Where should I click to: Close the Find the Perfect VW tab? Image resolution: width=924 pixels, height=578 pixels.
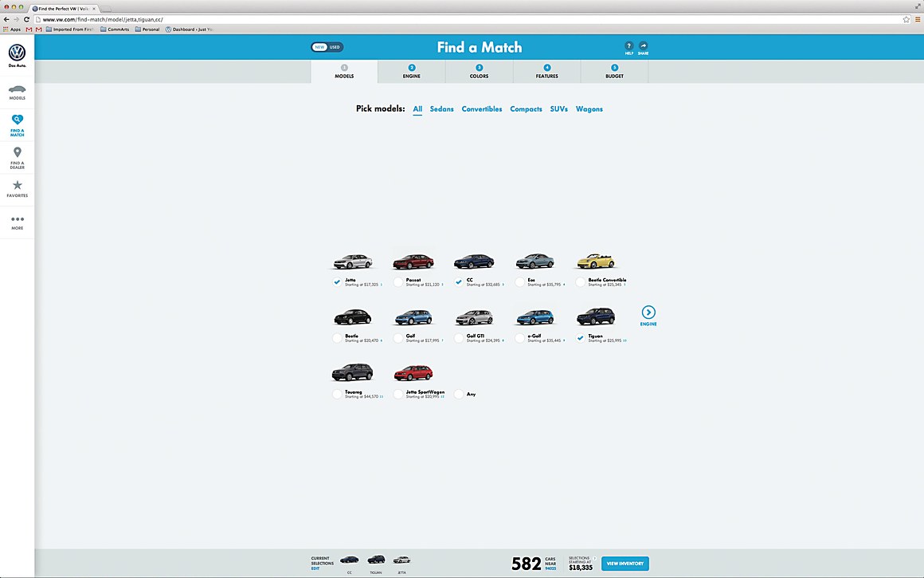(x=93, y=9)
